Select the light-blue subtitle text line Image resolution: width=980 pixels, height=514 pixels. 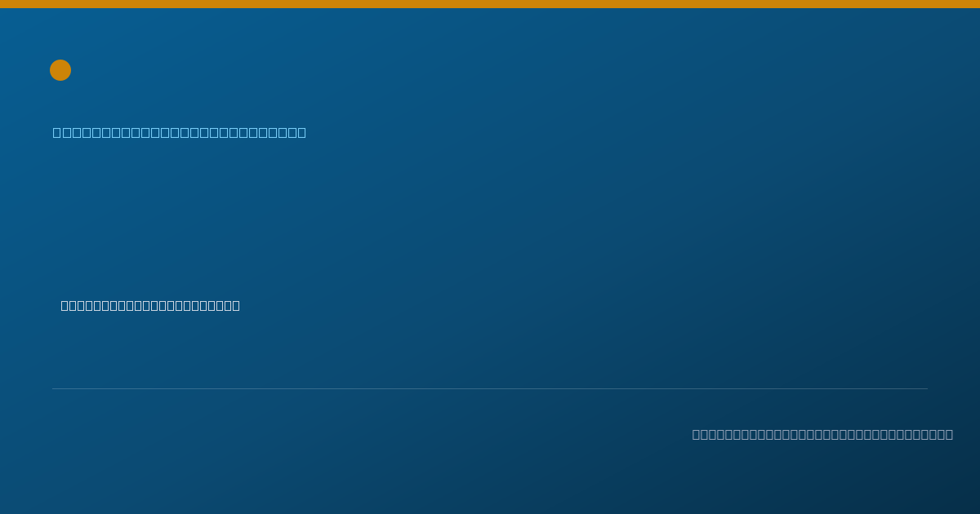pos(180,132)
